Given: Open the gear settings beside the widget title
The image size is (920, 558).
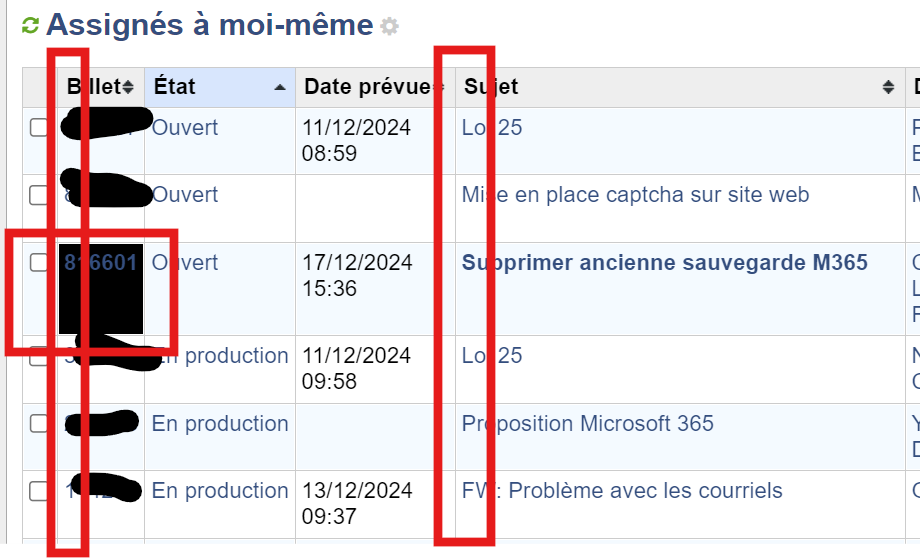Looking at the screenshot, I should point(389,27).
